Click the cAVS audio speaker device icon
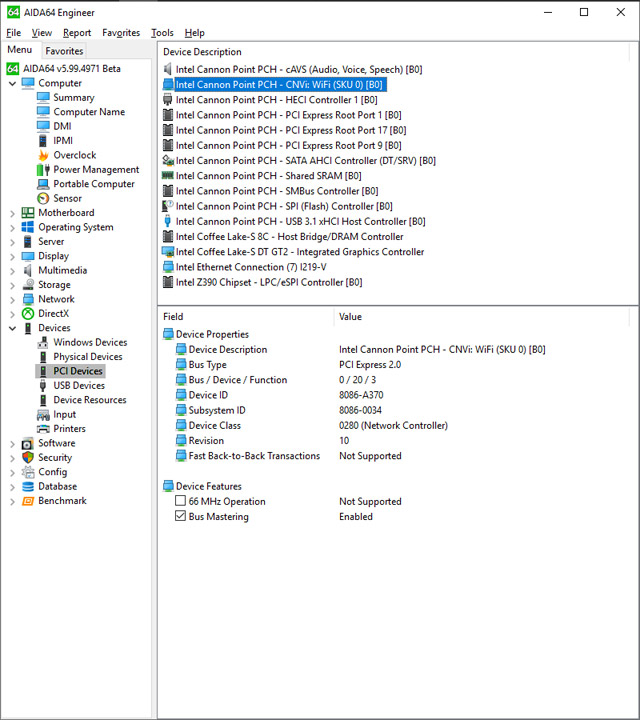This screenshot has width=640, height=720. pos(168,69)
